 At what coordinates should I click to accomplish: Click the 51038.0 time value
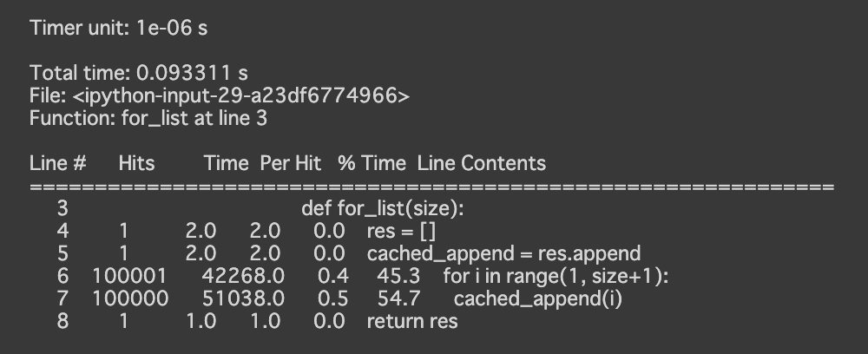(243, 299)
